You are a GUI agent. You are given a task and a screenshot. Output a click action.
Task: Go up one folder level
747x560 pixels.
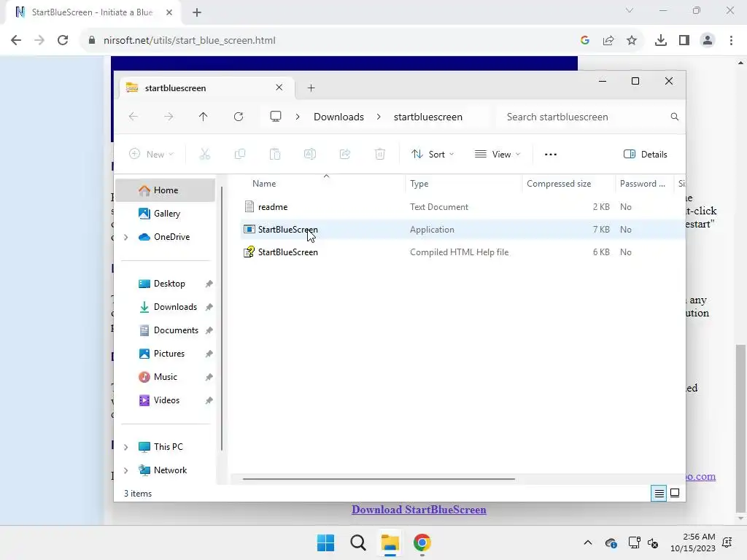coord(203,117)
